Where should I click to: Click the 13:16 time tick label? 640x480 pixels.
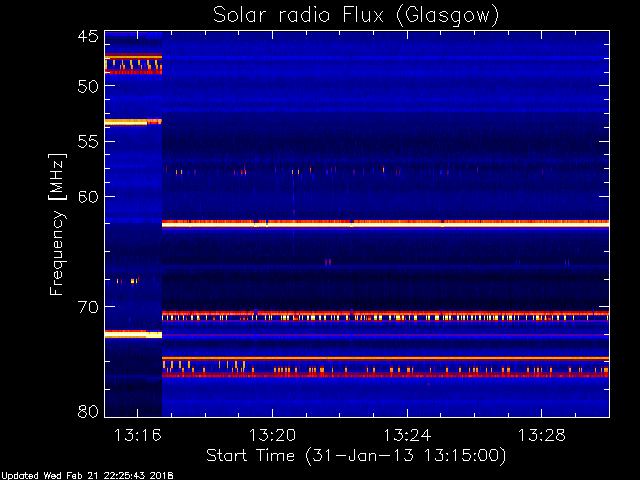(x=138, y=436)
